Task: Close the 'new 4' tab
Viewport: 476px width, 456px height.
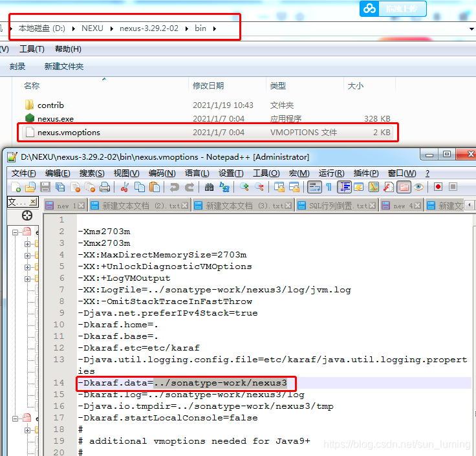Action: 417,206
